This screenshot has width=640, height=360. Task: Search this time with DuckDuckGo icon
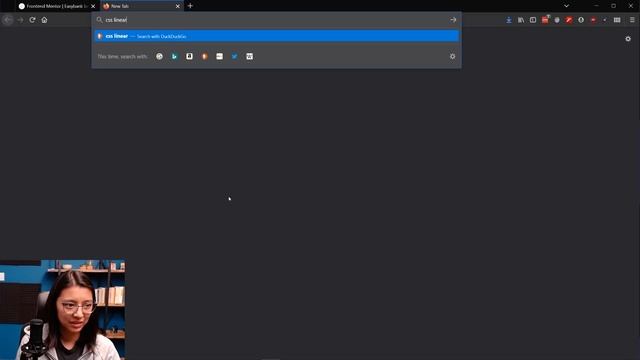pyautogui.click(x=204, y=56)
